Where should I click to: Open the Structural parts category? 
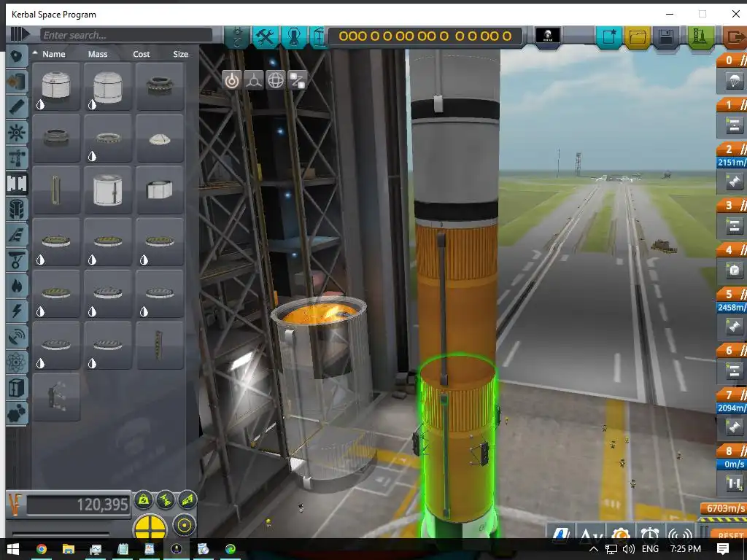[x=17, y=157]
